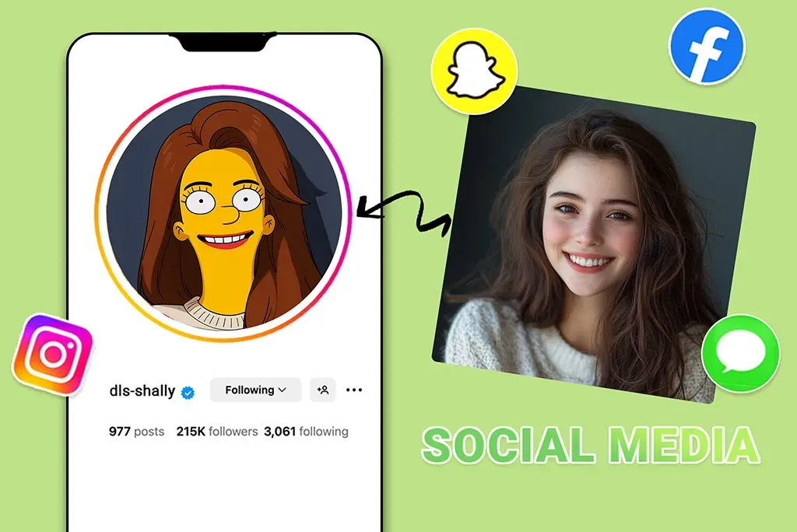
Task: Click the chevron on Following button
Action: pyautogui.click(x=282, y=390)
